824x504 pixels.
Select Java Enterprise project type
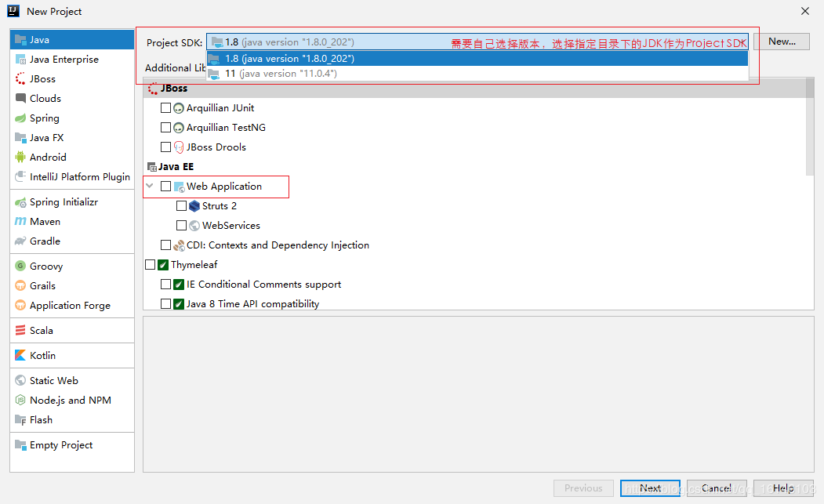click(72, 60)
